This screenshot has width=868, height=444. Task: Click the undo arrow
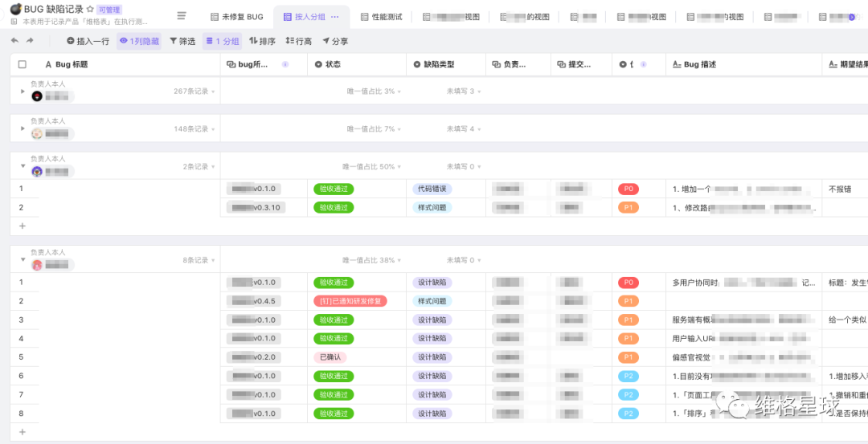15,41
